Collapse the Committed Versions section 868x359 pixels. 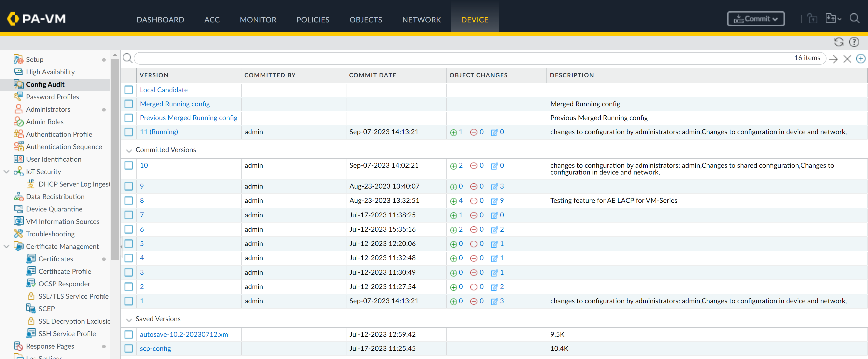pyautogui.click(x=129, y=150)
